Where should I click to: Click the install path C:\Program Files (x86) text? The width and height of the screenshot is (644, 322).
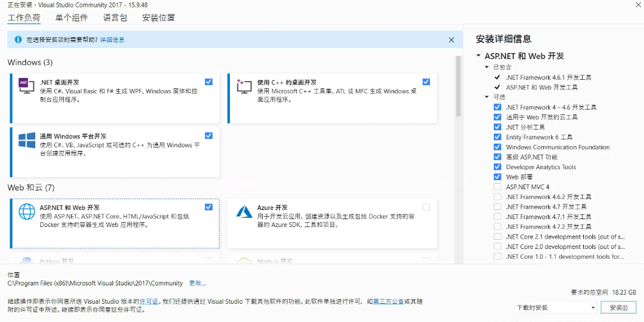point(95,283)
